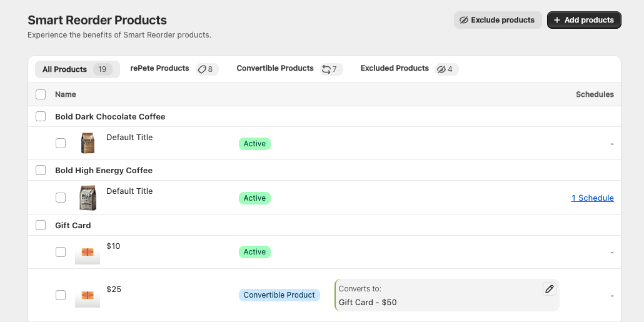Check the Gift Card product checkbox
Screen dimensions: 644x322
tap(41, 225)
